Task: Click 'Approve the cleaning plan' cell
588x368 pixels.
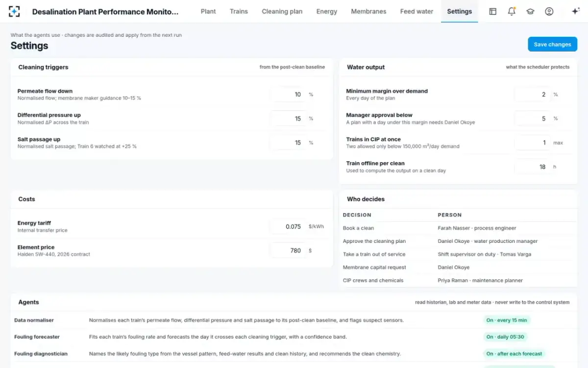Action: pyautogui.click(x=374, y=241)
